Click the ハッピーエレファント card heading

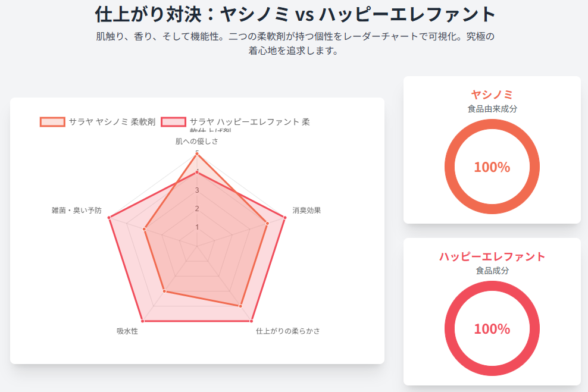492,256
